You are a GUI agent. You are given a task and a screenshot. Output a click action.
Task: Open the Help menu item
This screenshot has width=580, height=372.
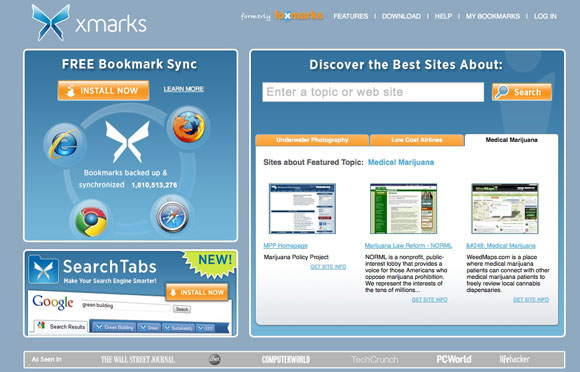[443, 16]
